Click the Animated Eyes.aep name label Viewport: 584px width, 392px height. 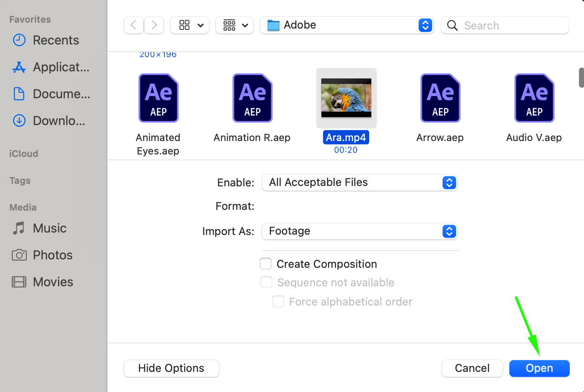[x=158, y=144]
